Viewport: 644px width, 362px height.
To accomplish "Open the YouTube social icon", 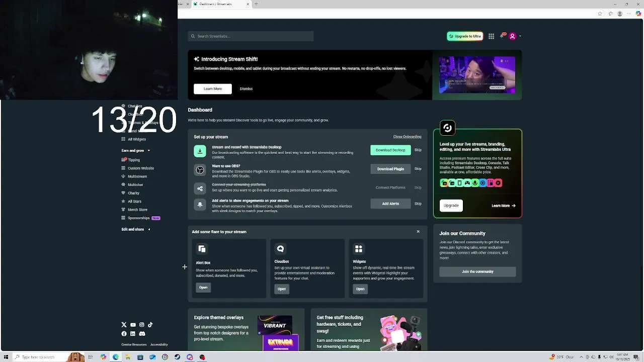I will coord(133,325).
